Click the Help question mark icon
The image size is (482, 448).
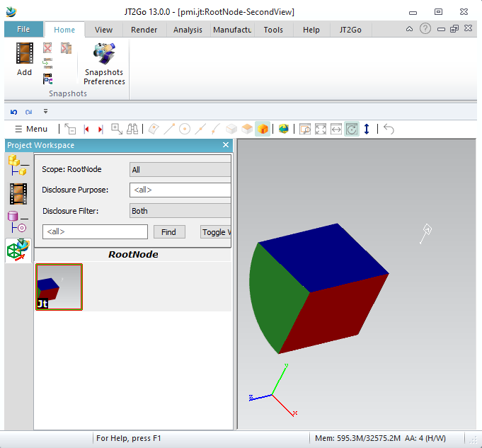pos(425,29)
